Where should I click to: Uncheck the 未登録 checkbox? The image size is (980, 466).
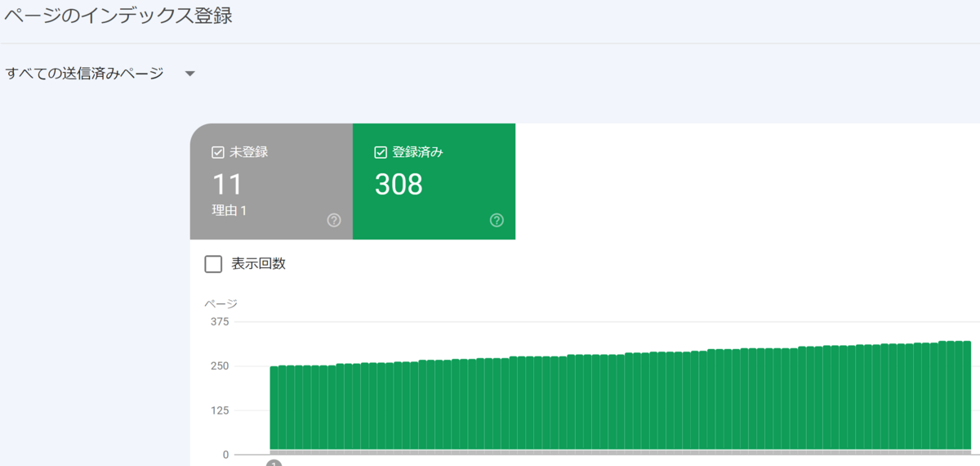tap(218, 152)
